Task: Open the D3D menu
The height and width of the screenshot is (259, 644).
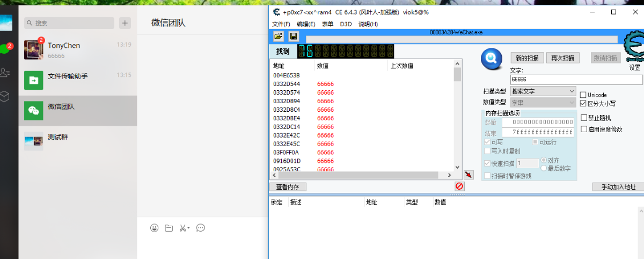Action: (346, 24)
